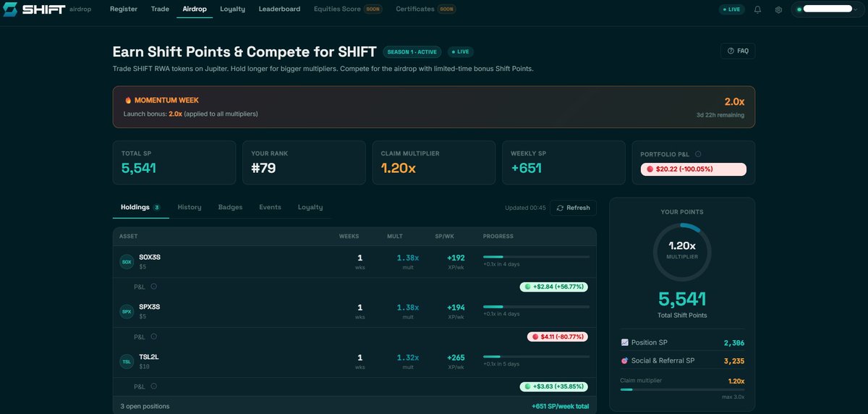Click the $4.11 (-80.77%) P&L pill

point(557,337)
